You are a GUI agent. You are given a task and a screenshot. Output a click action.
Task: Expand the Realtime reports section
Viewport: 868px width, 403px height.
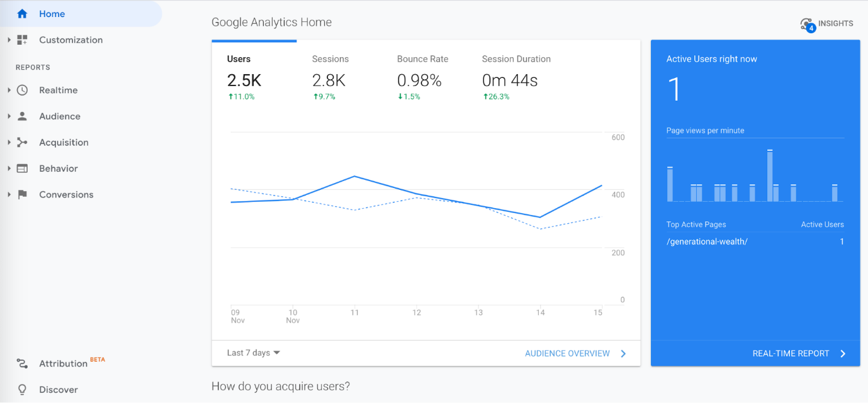9,91
